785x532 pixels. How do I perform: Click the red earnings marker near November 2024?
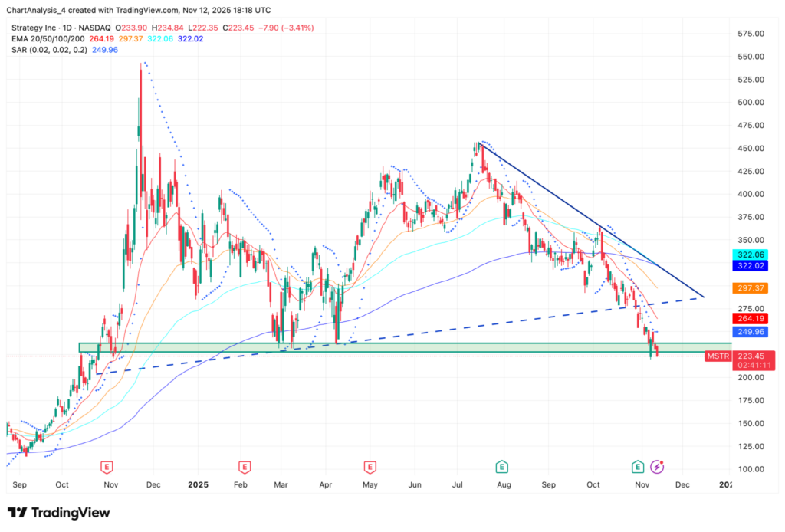click(x=107, y=466)
